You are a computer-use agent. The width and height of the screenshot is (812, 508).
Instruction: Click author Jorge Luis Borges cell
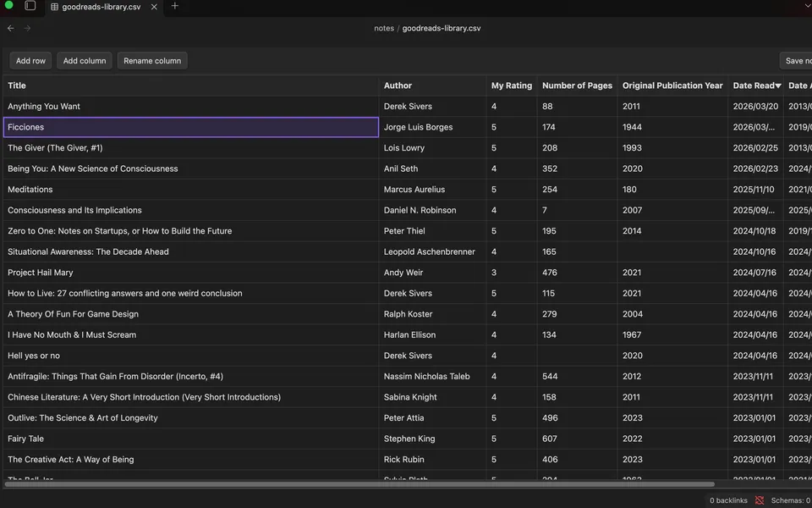(432, 127)
